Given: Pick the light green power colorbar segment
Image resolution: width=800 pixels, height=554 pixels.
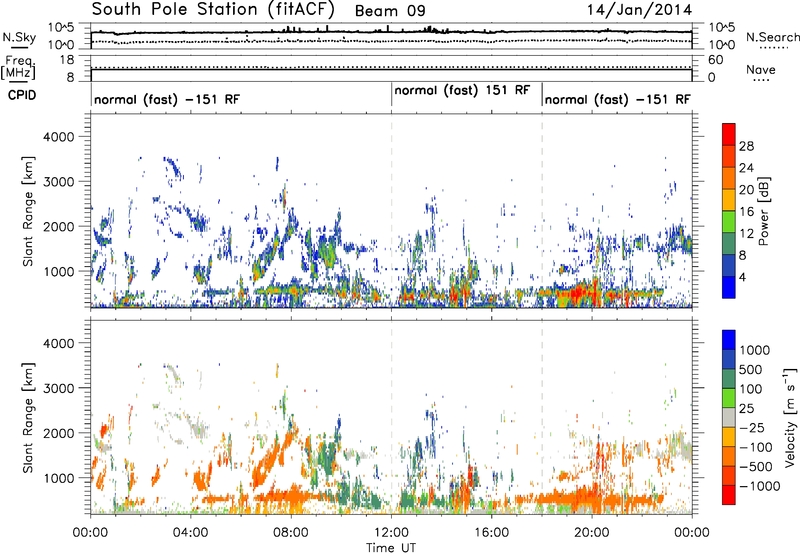Looking at the screenshot, I should pyautogui.click(x=729, y=222).
